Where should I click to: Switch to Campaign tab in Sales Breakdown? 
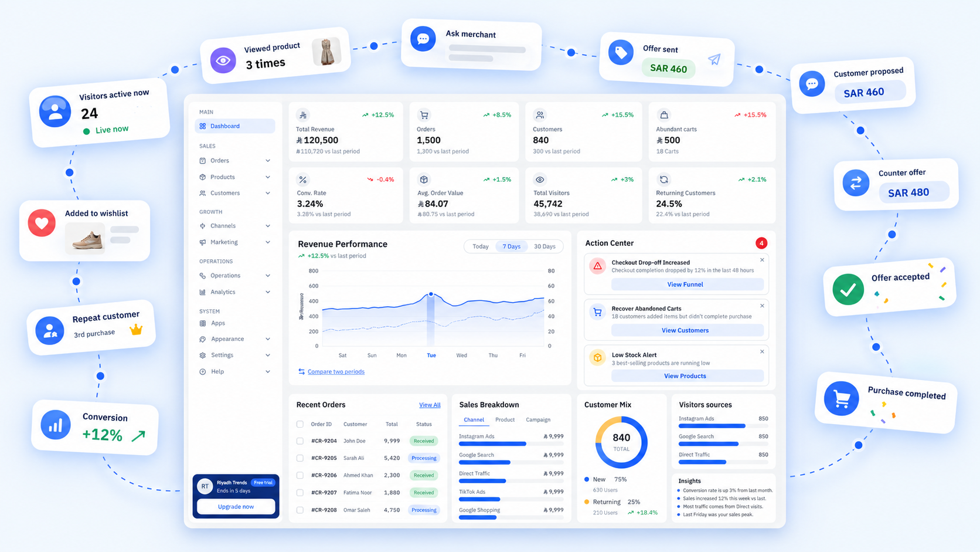click(538, 420)
